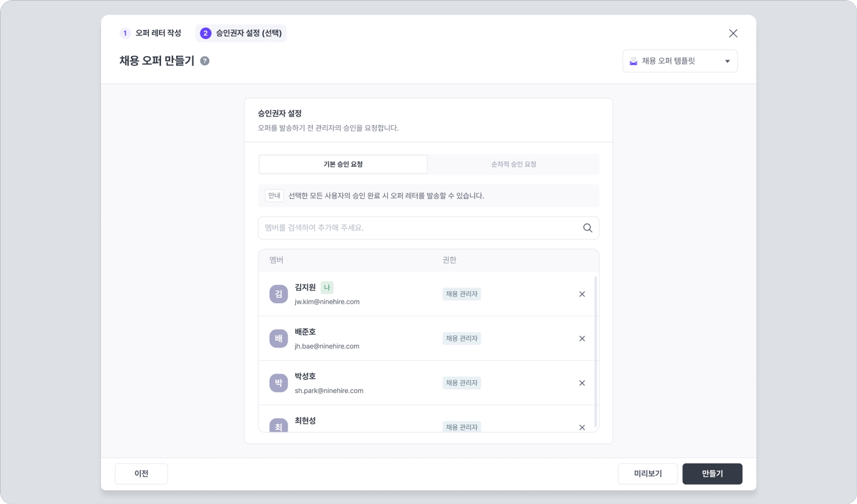Remove 김지원 from approver list
The height and width of the screenshot is (504, 857).
click(582, 294)
